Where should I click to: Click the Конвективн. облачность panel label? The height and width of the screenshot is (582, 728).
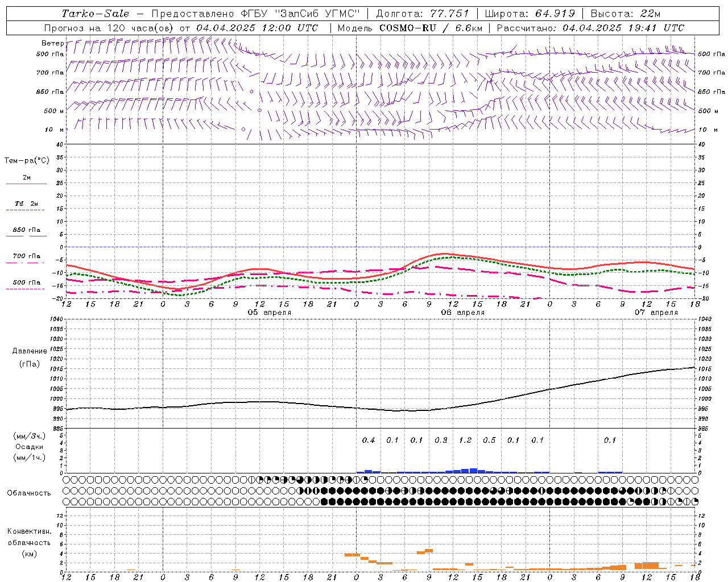(x=29, y=542)
